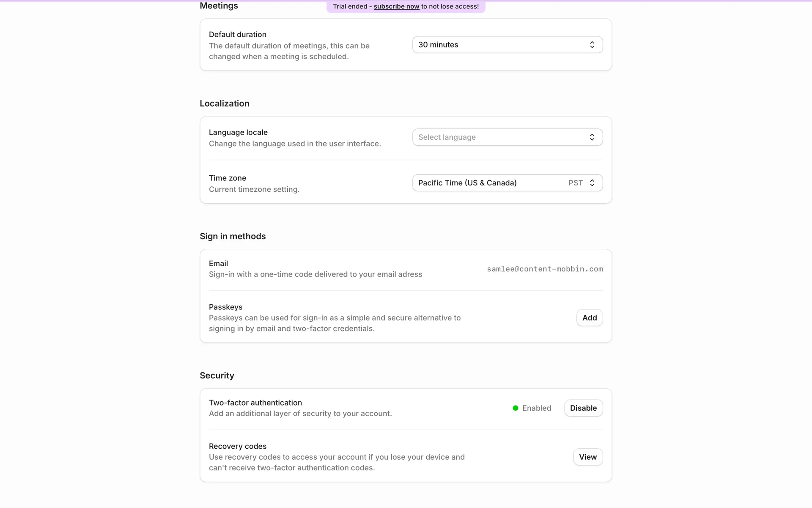Viewport: 812px width, 508px height.
Task: Click the Passkeys label
Action: coord(225,307)
